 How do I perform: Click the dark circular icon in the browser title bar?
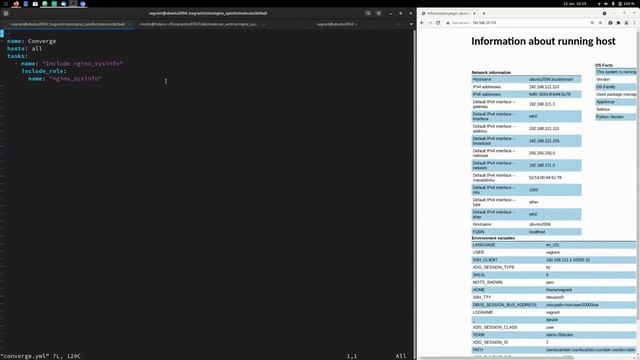tap(604, 13)
